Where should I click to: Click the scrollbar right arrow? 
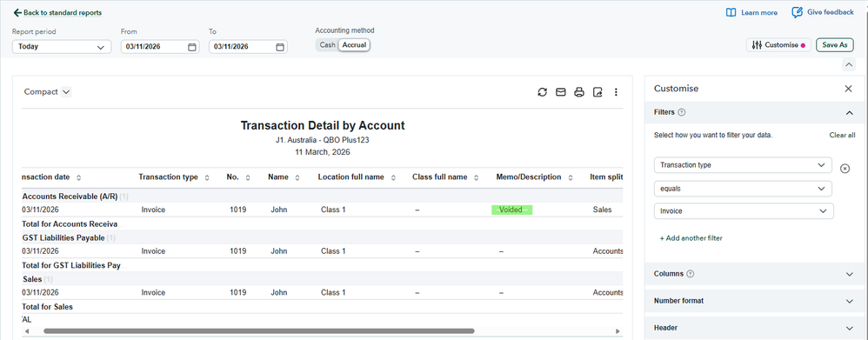tap(618, 331)
